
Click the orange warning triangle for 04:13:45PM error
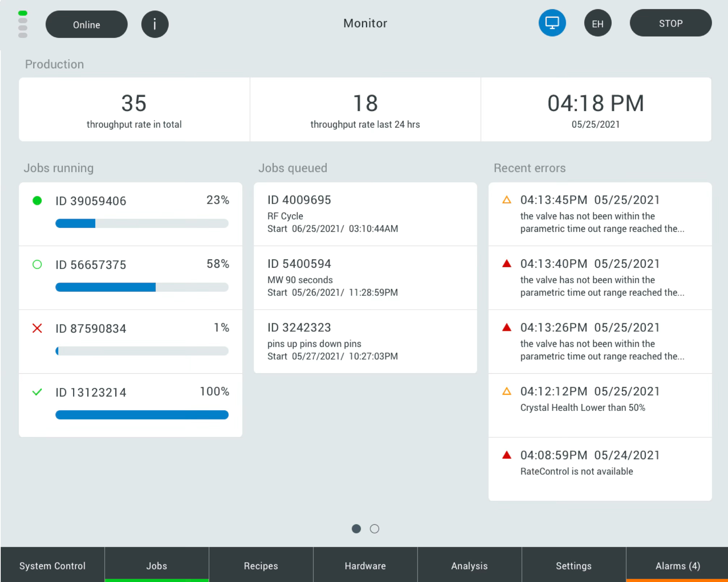coord(507,200)
